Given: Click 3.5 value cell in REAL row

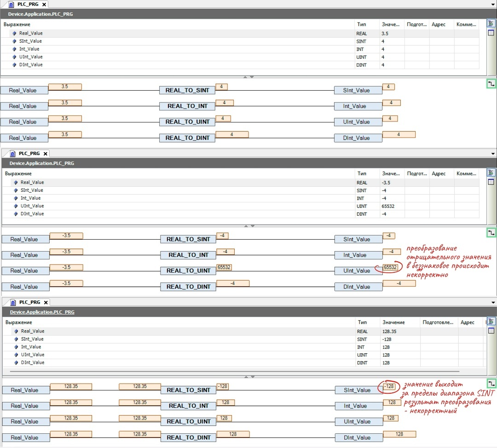Looking at the screenshot, I should (x=392, y=34).
